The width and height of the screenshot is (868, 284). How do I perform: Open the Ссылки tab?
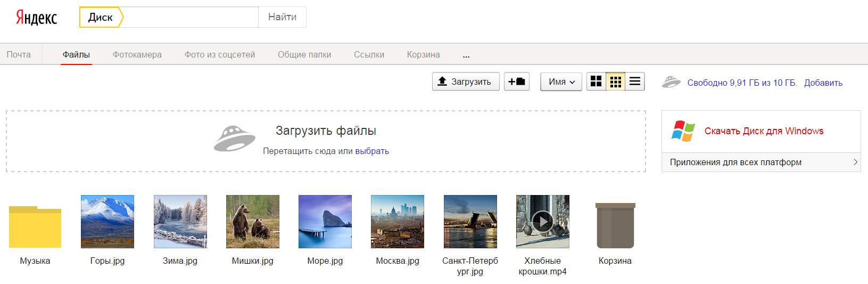pyautogui.click(x=369, y=54)
